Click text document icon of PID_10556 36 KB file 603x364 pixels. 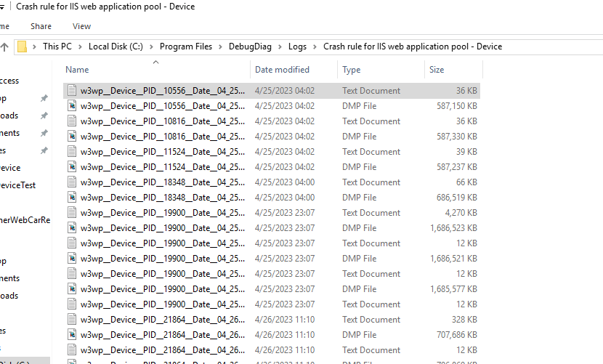[71, 90]
